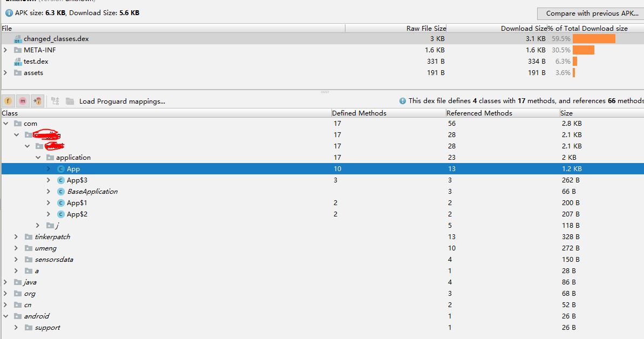Toggle the show fields button
This screenshot has height=339, width=644.
click(x=9, y=101)
